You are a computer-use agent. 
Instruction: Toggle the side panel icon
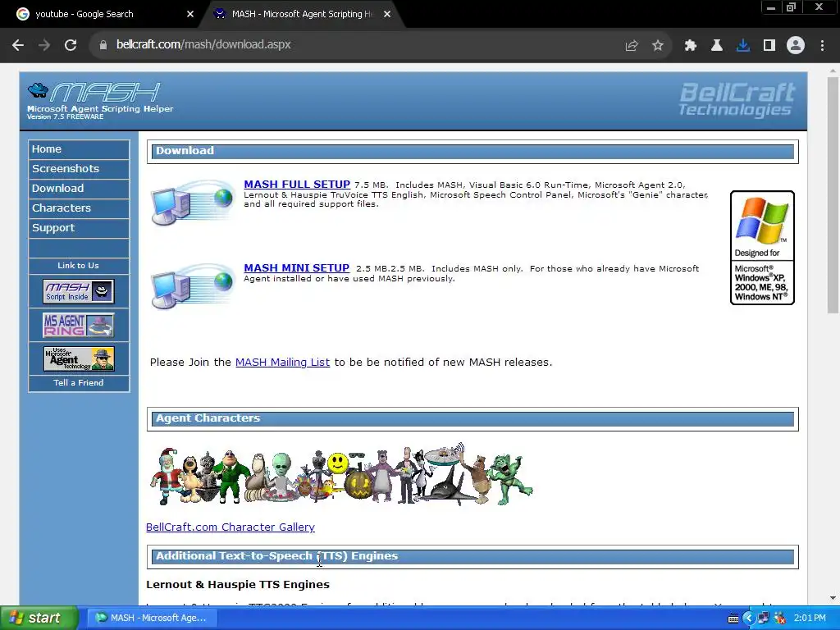click(x=769, y=46)
